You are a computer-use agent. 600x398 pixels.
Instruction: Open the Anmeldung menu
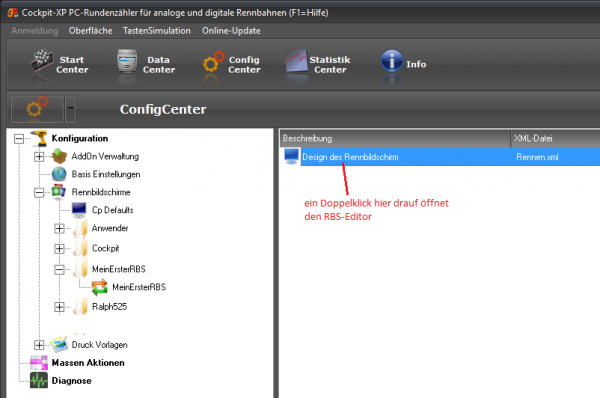click(35, 31)
